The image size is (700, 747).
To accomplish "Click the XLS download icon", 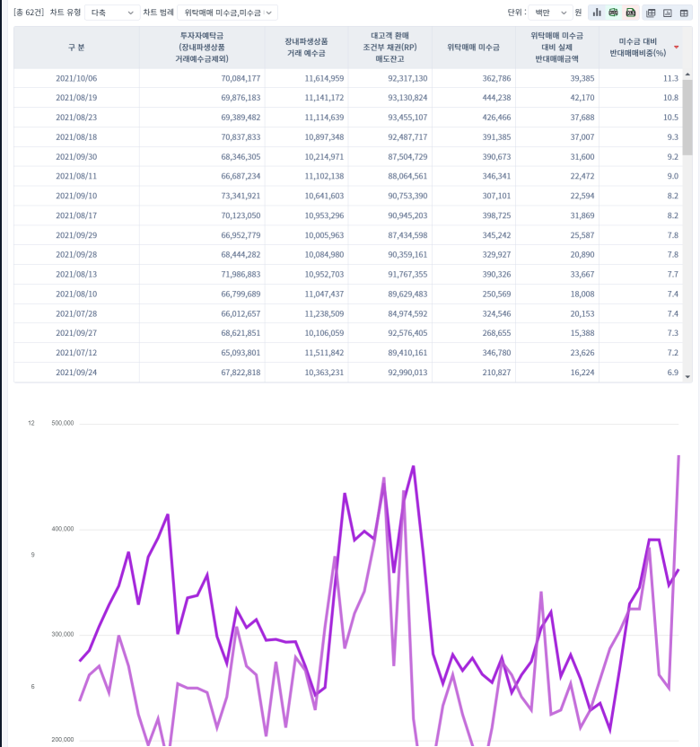I will [631, 13].
